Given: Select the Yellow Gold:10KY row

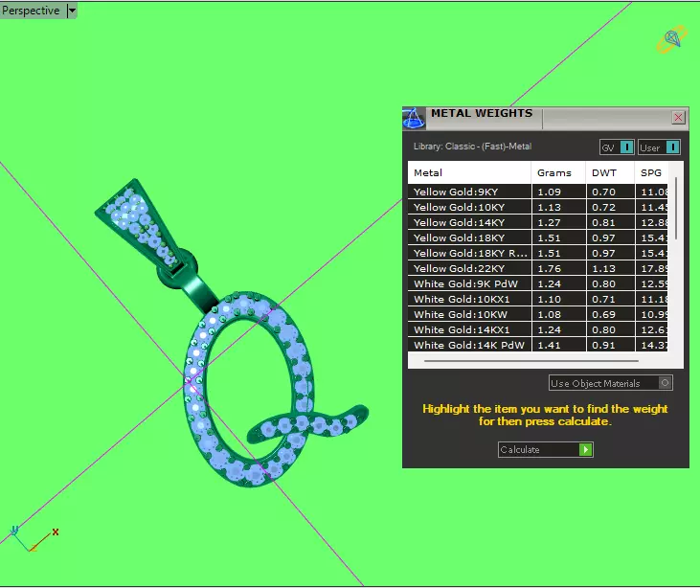Looking at the screenshot, I should tap(537, 207).
